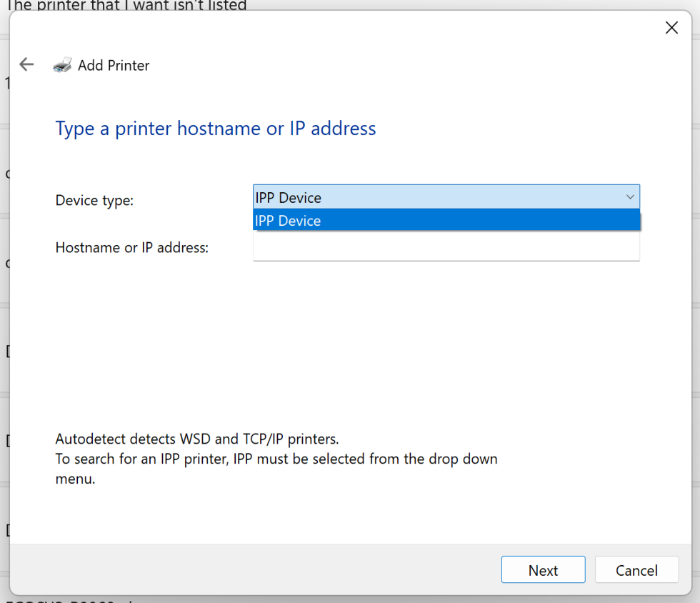Proceed to printer driver step via Next

[x=543, y=570]
